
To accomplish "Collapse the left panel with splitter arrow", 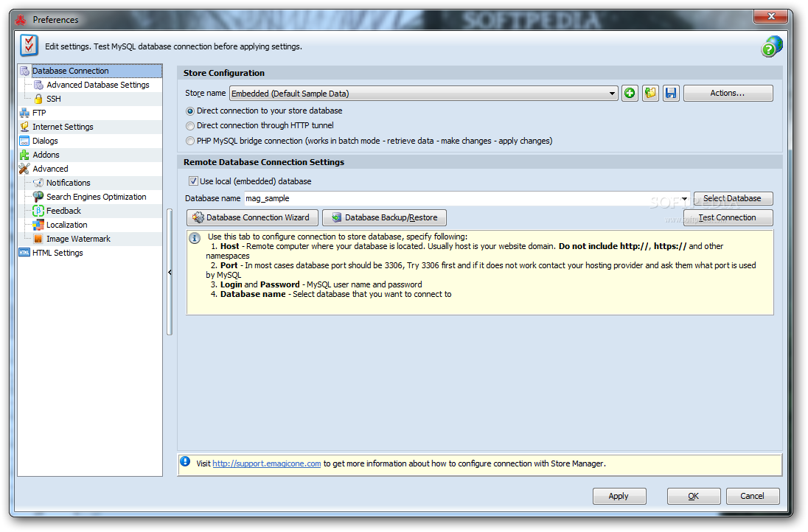I will coord(170,272).
